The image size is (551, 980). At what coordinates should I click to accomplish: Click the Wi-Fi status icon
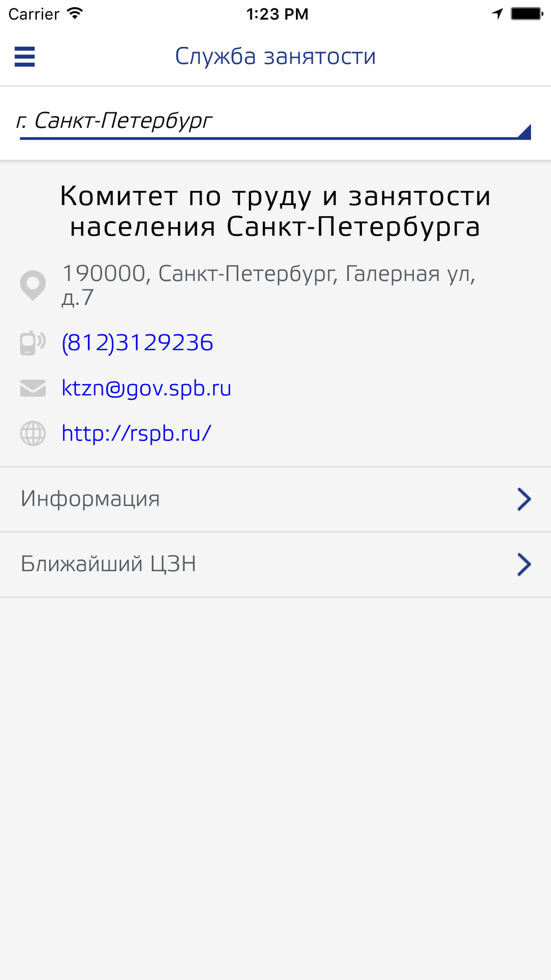[x=75, y=14]
